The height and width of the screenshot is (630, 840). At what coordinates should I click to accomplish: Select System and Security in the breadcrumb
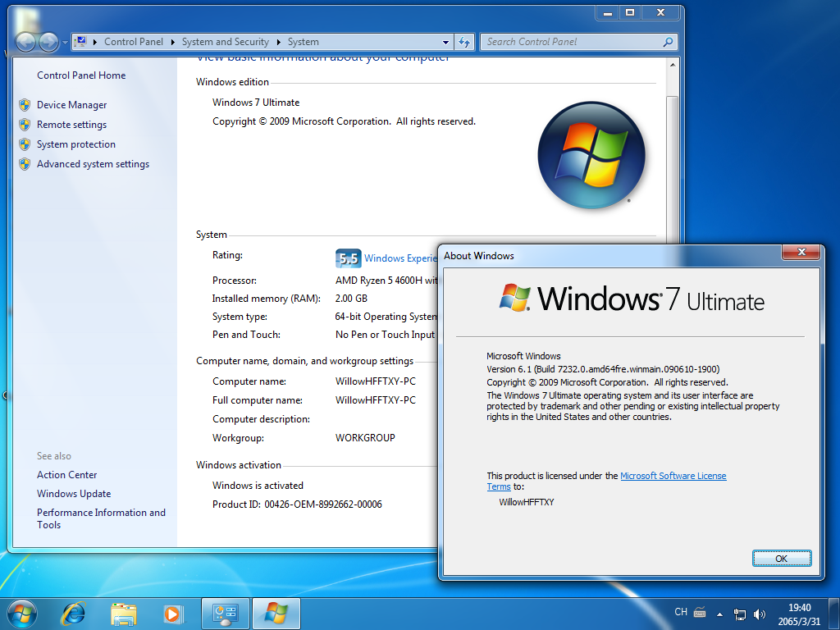pyautogui.click(x=225, y=42)
